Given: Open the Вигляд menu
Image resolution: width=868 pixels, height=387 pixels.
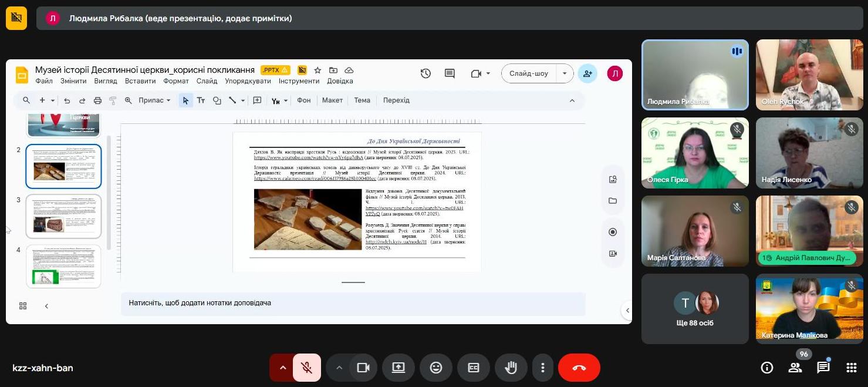Looking at the screenshot, I should tap(106, 81).
